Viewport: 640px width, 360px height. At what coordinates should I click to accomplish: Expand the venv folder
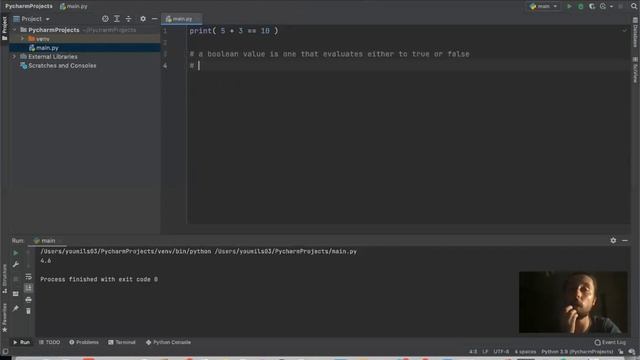[22, 39]
